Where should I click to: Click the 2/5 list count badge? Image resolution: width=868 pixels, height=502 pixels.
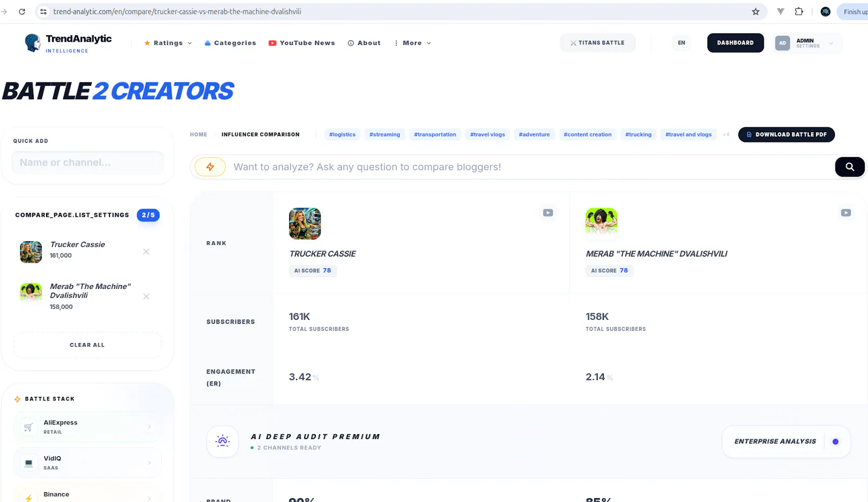coord(148,215)
